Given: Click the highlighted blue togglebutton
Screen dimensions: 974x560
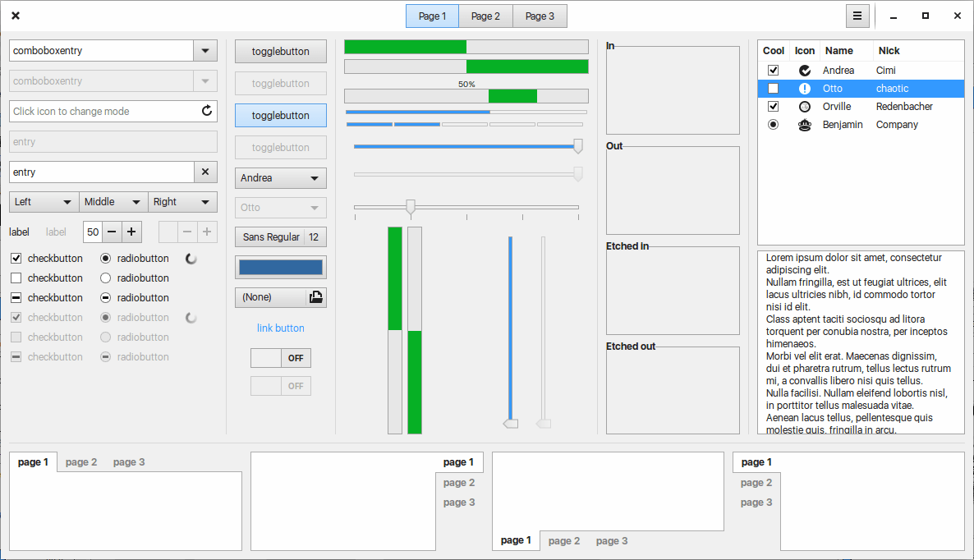Looking at the screenshot, I should [x=281, y=115].
